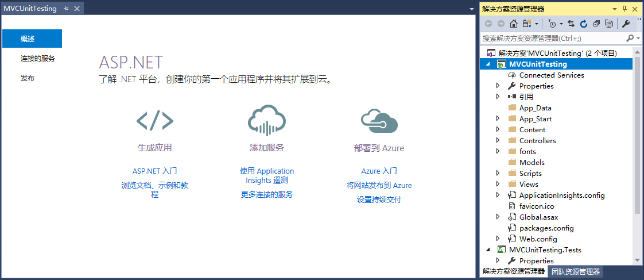
Task: Expand the Controllers folder node
Action: (x=498, y=141)
